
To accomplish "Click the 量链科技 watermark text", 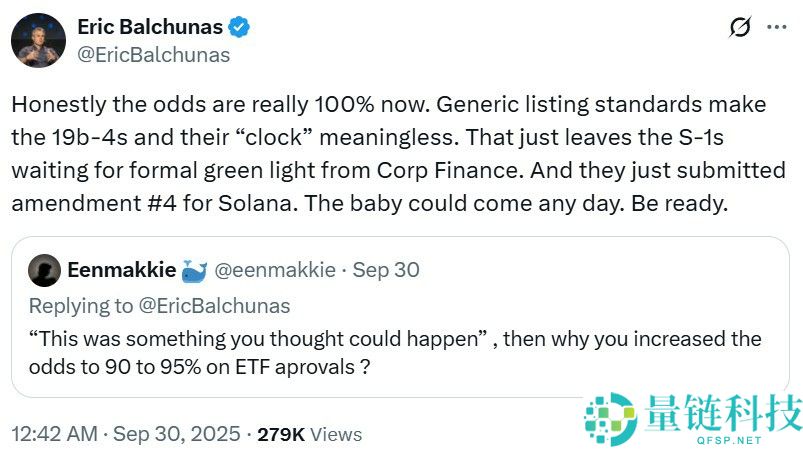I will point(718,412).
